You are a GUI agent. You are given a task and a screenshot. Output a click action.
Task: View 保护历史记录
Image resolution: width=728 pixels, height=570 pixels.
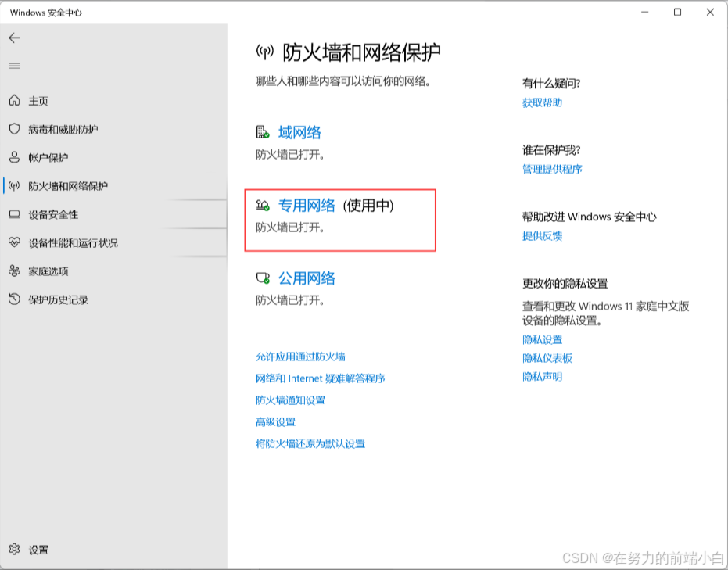pos(59,299)
